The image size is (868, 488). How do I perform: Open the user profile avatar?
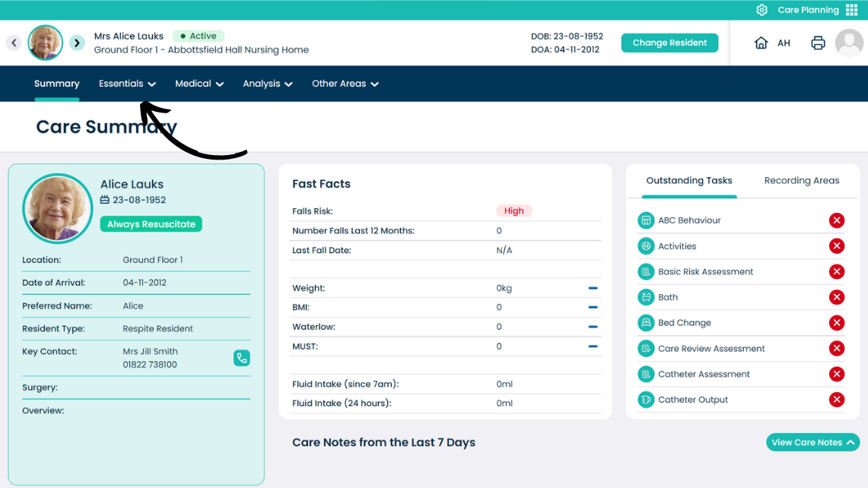pyautogui.click(x=849, y=43)
